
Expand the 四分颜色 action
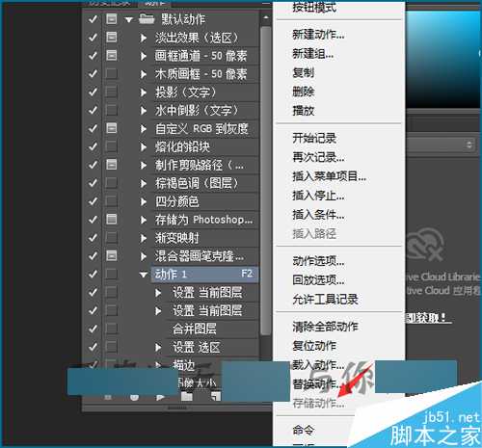point(144,201)
